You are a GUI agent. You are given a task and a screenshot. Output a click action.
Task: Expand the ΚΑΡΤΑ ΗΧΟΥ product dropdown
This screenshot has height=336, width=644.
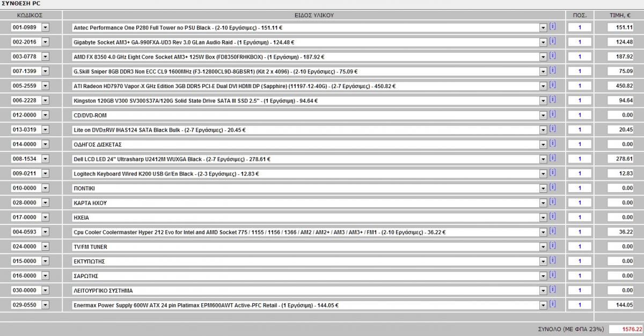click(x=543, y=203)
